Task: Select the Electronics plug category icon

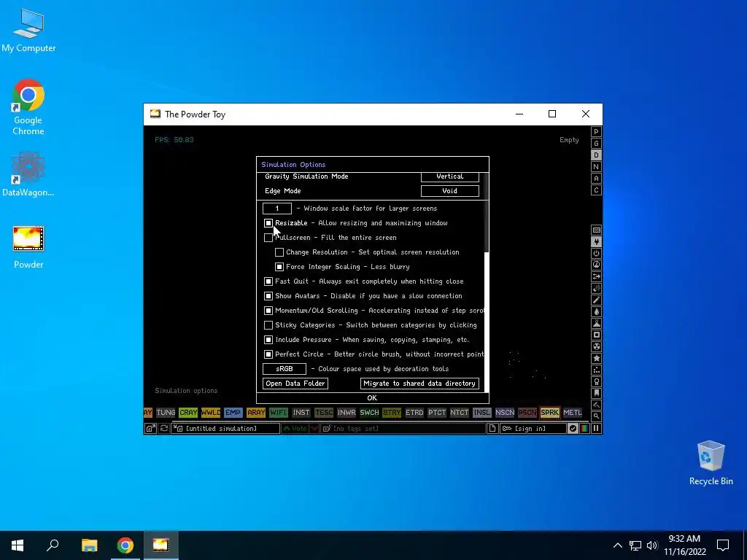Action: coord(596,241)
